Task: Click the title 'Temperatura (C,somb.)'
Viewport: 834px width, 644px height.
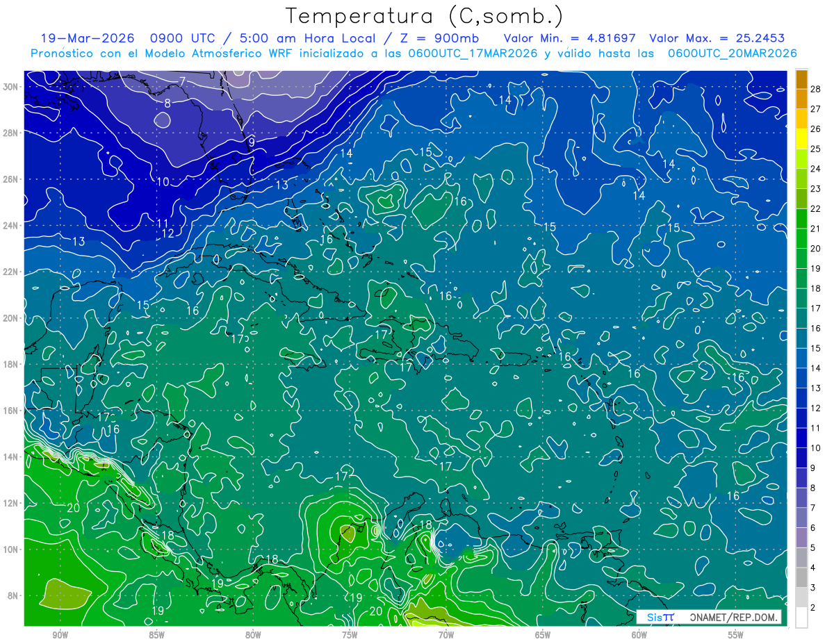Action: pyautogui.click(x=424, y=16)
